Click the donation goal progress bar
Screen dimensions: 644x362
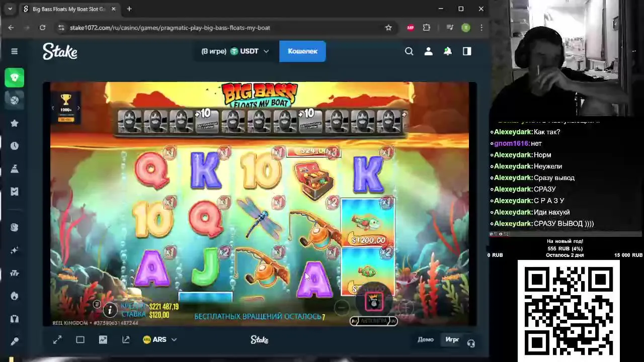click(566, 234)
